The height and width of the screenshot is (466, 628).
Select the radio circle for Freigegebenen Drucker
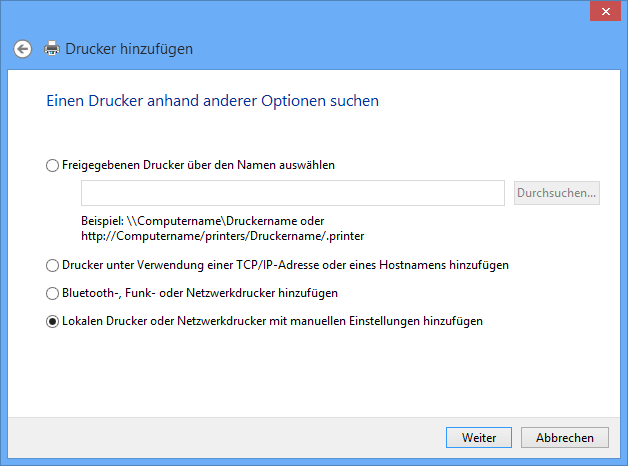pos(52,165)
